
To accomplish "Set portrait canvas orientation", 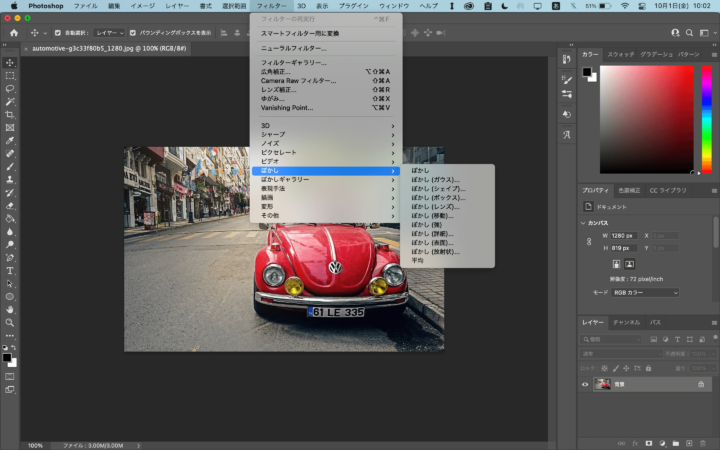I will (x=616, y=264).
